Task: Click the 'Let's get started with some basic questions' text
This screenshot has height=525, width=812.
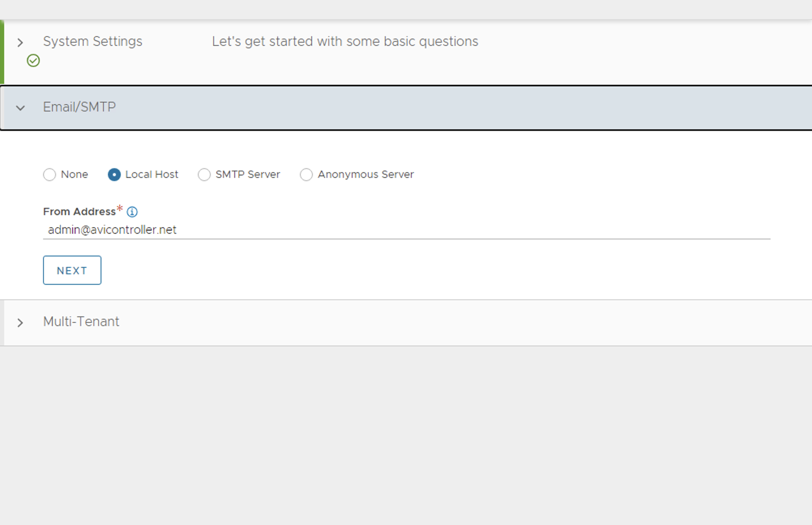Action: [x=345, y=41]
